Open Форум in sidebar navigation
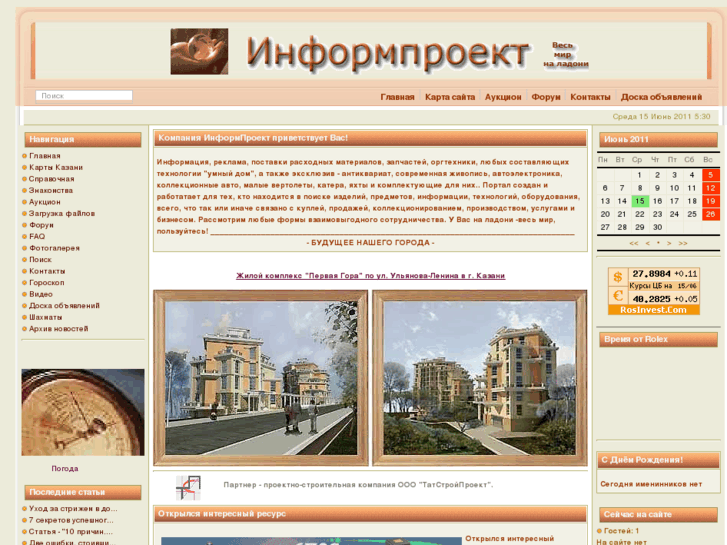727x545 pixels. (x=41, y=225)
